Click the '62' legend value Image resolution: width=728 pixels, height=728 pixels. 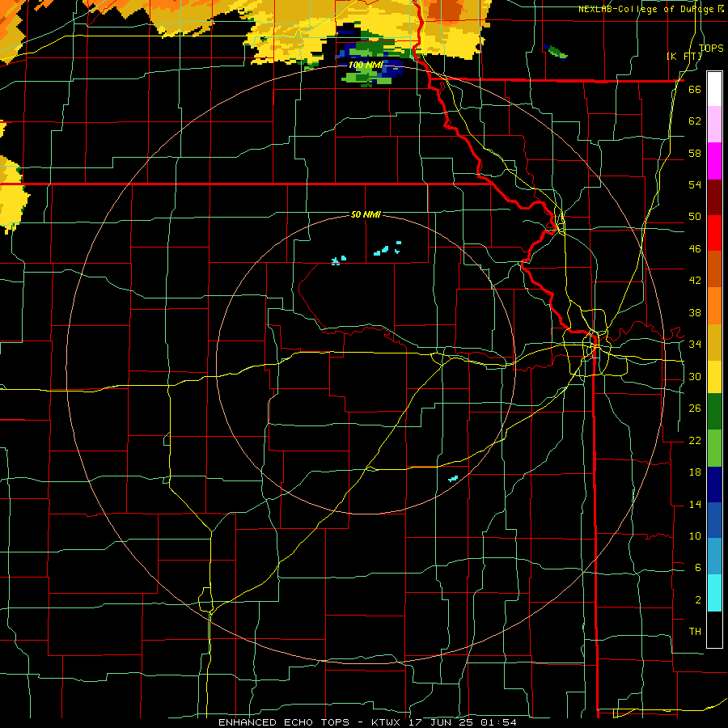(695, 121)
